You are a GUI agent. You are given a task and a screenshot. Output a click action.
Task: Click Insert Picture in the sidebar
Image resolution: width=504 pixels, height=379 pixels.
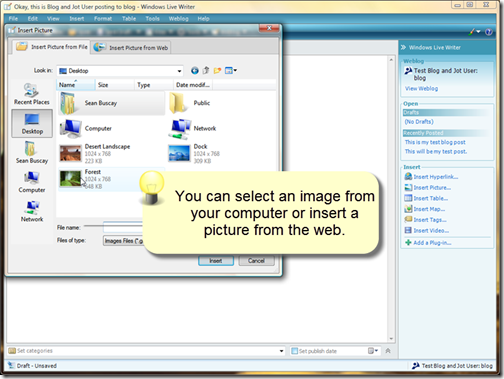tap(428, 188)
